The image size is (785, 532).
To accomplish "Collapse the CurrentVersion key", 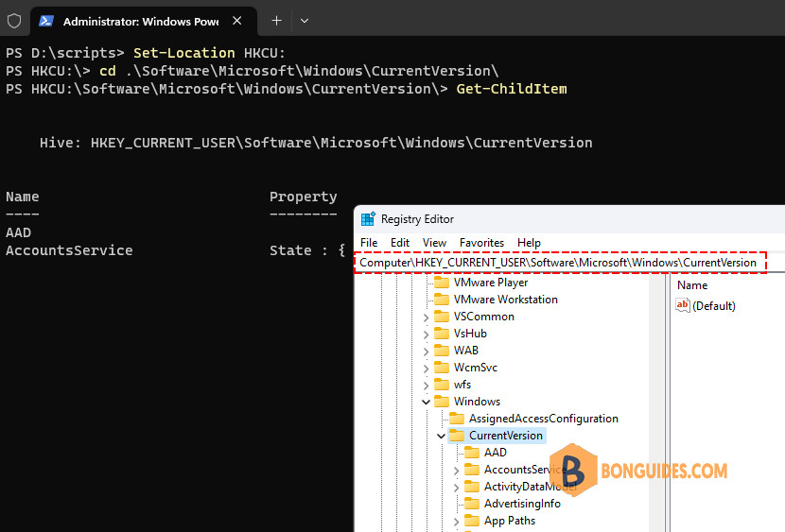I will (441, 436).
